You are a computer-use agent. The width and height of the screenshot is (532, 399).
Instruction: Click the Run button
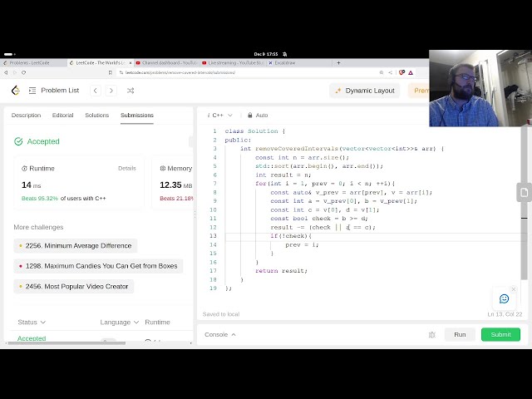pyautogui.click(x=460, y=334)
